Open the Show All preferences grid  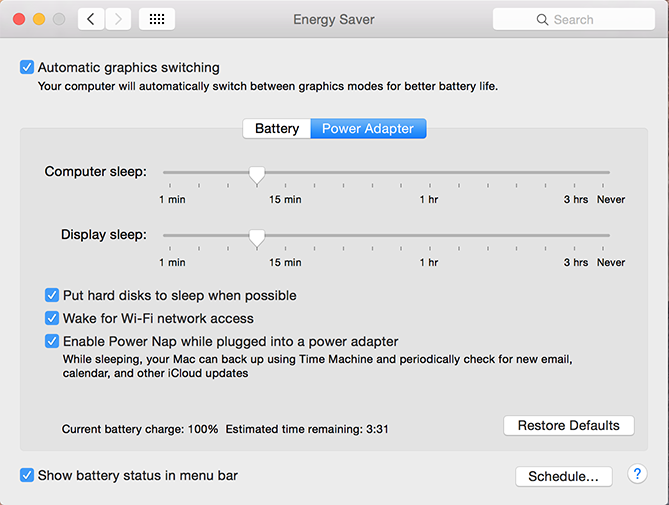[x=157, y=19]
